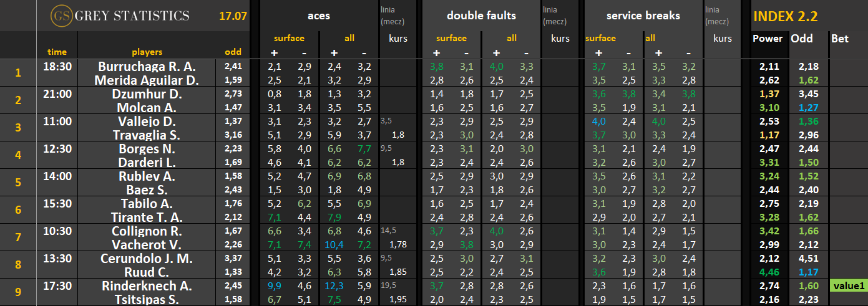Click the double faults section header

482,16
